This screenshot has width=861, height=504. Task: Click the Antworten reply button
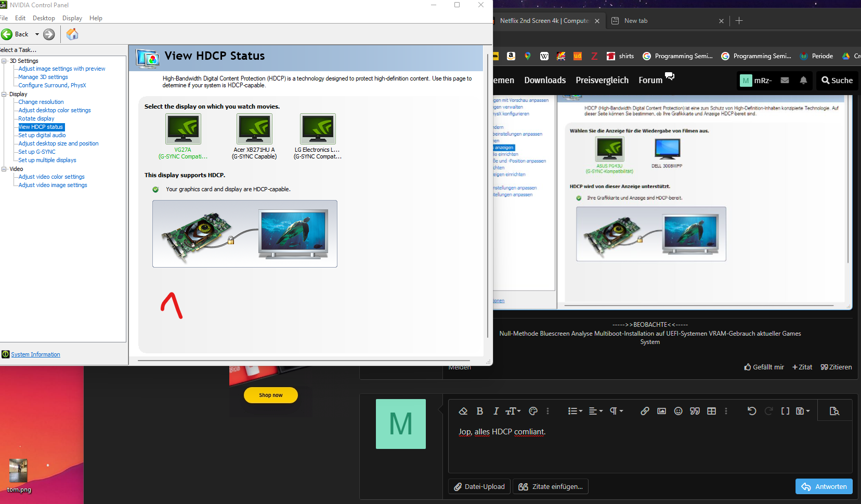pyautogui.click(x=824, y=486)
